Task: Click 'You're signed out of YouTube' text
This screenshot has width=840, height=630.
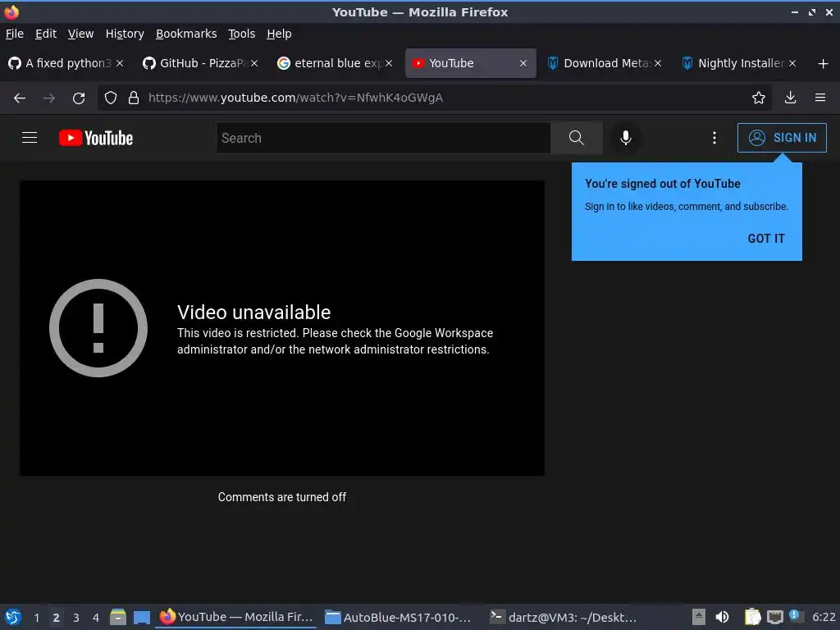Action: [x=662, y=184]
